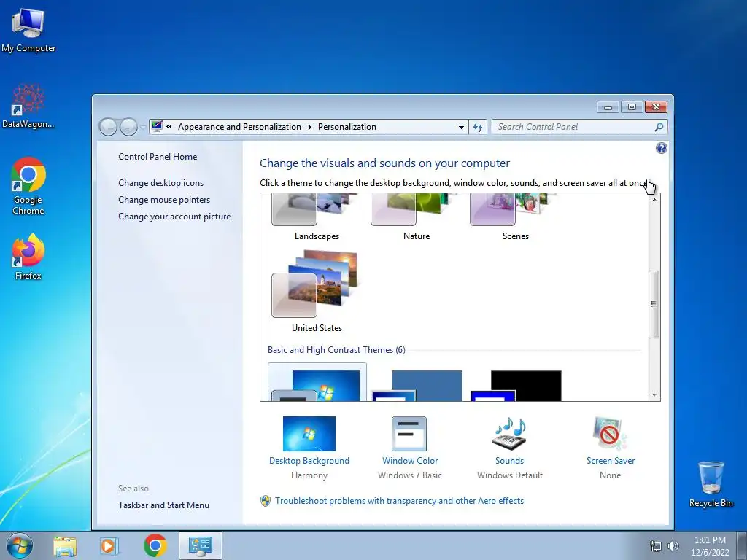Click the Personalization breadcrumb
Viewport: 747px width, 560px height.
pyautogui.click(x=347, y=127)
